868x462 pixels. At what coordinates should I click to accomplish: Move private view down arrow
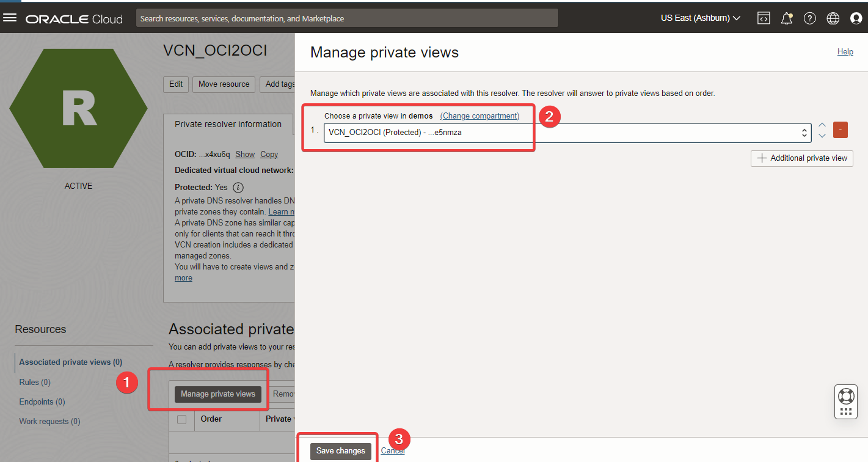822,135
